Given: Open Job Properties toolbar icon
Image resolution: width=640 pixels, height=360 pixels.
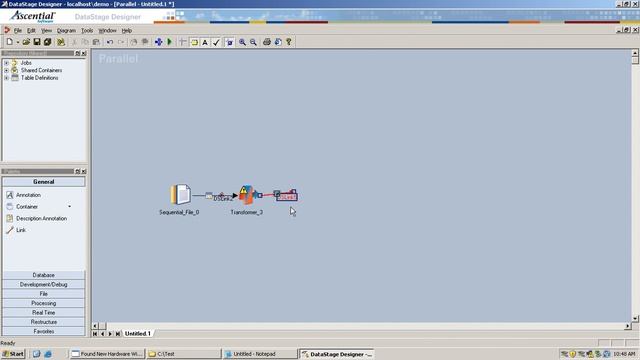Looking at the screenshot, I should [x=61, y=42].
